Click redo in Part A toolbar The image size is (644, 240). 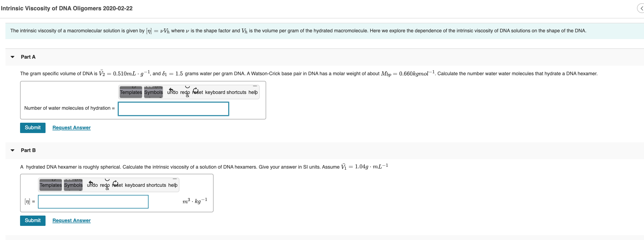click(185, 92)
